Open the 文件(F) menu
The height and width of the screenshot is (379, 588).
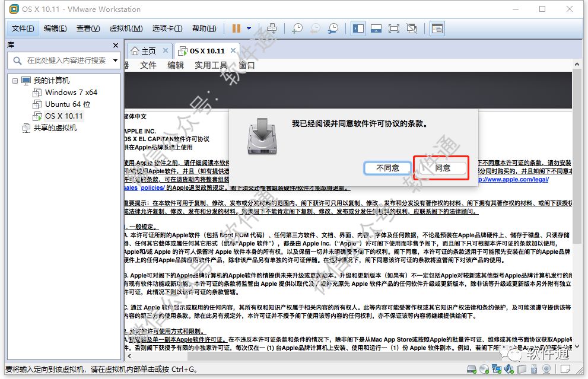[x=23, y=28]
